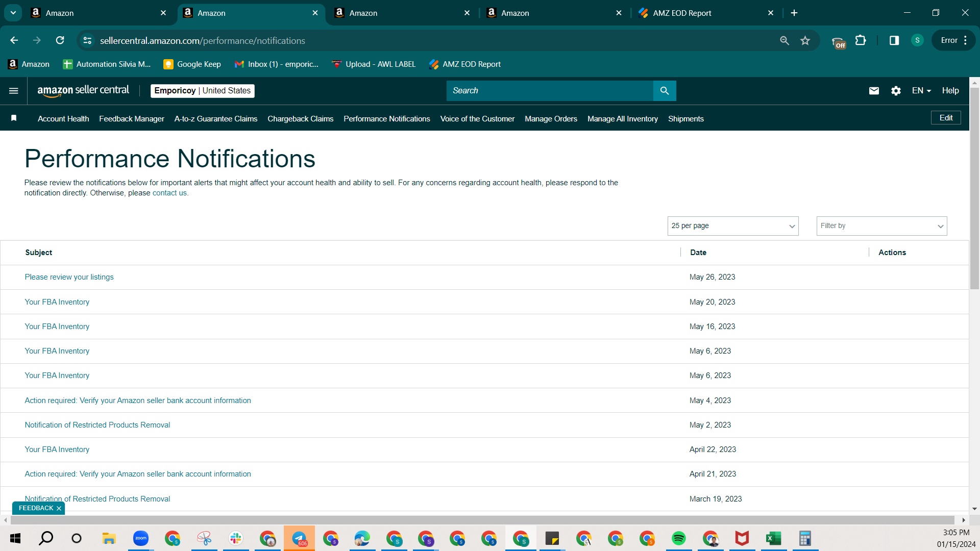The width and height of the screenshot is (980, 551).
Task: Open Calculator from the taskbar
Action: click(x=805, y=538)
